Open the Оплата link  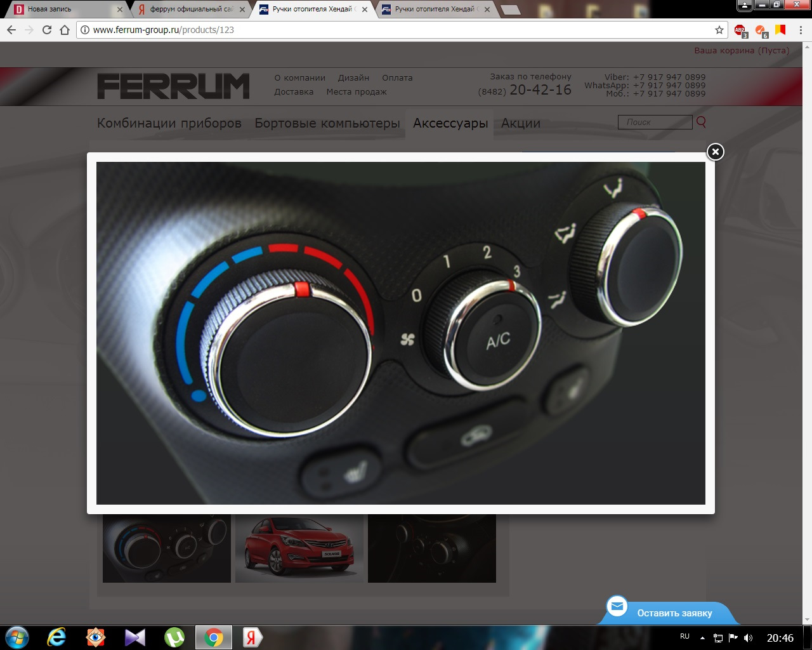pos(397,77)
